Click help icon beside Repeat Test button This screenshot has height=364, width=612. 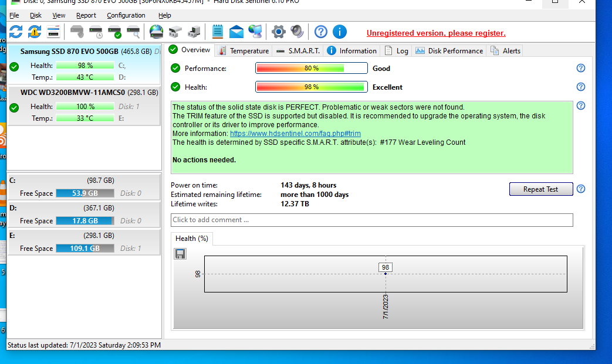coord(581,189)
